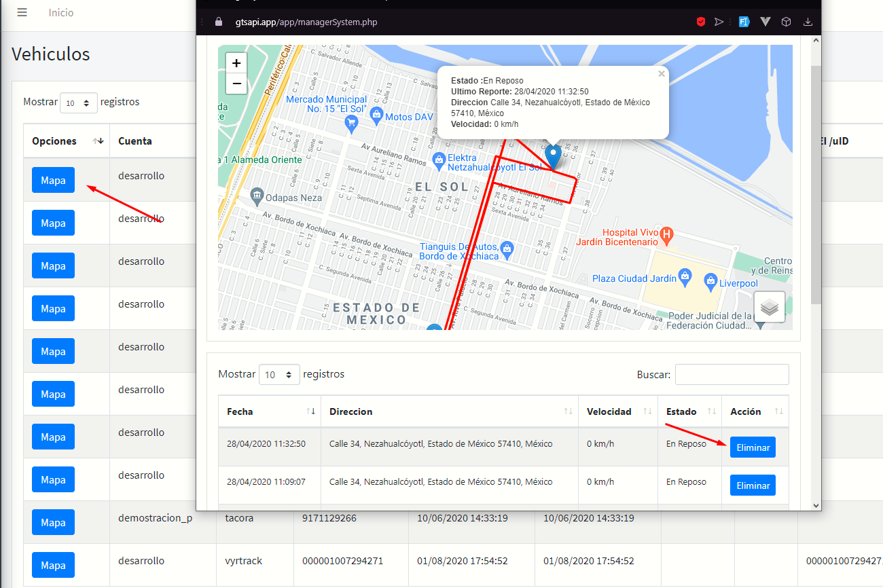Open records-per-page dropdown in Vehiculos table
Screen dimensions: 883x588
click(x=79, y=103)
